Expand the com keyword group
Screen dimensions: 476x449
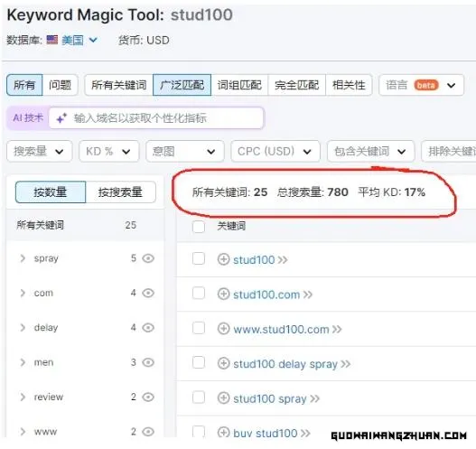pos(23,293)
